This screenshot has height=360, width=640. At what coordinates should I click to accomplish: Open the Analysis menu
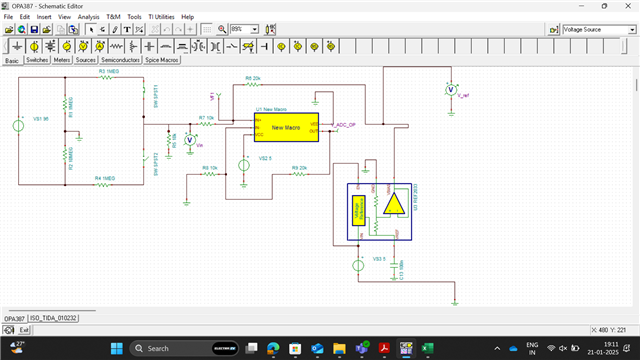[88, 17]
